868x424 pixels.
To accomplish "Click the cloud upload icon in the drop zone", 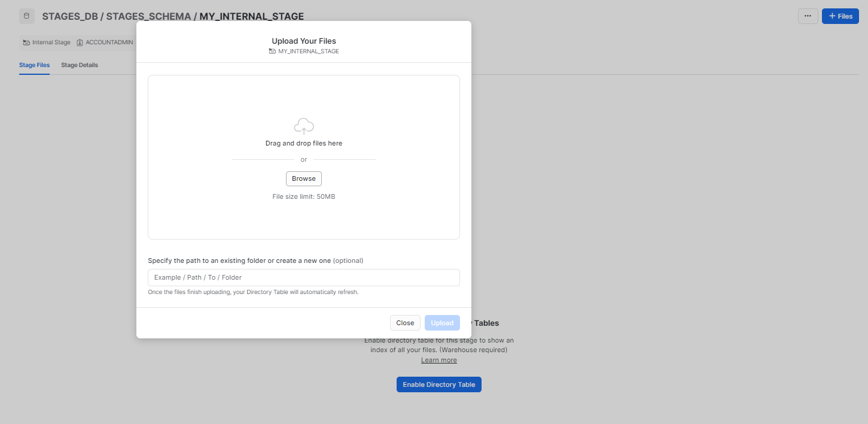I will [x=303, y=126].
